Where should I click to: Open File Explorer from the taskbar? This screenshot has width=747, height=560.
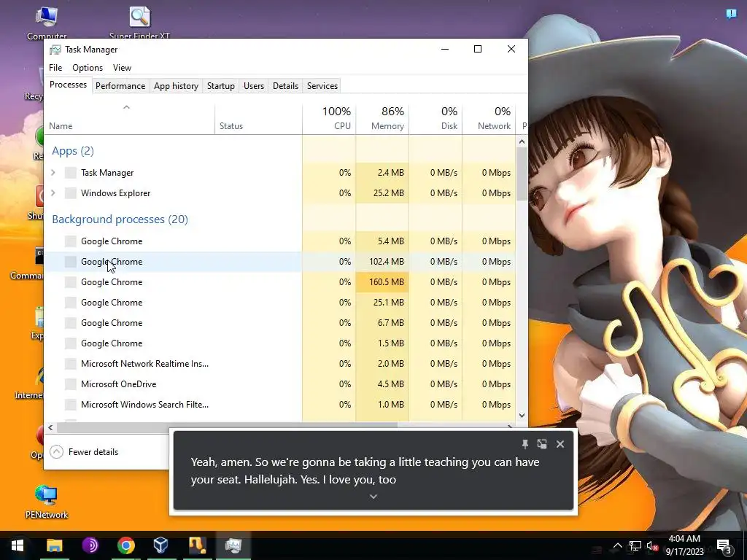(54, 545)
